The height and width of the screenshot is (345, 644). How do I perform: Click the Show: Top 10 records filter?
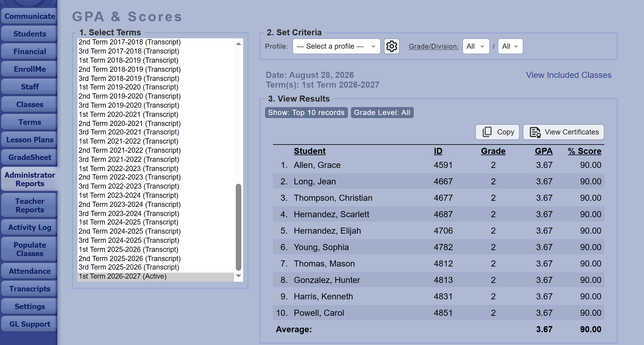point(306,113)
